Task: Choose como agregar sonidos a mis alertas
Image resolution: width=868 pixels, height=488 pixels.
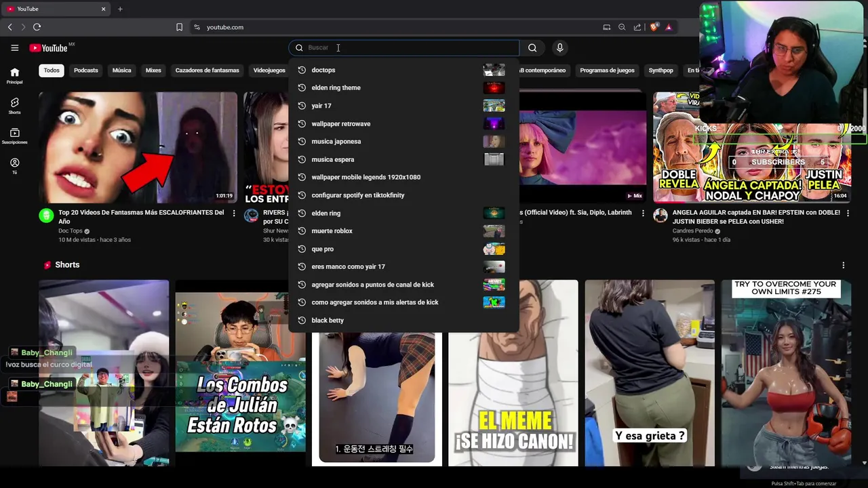Action: (x=403, y=302)
